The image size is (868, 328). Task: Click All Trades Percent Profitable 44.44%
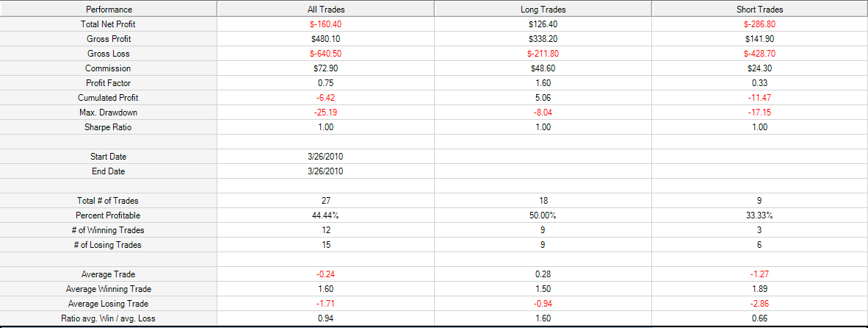coord(325,215)
